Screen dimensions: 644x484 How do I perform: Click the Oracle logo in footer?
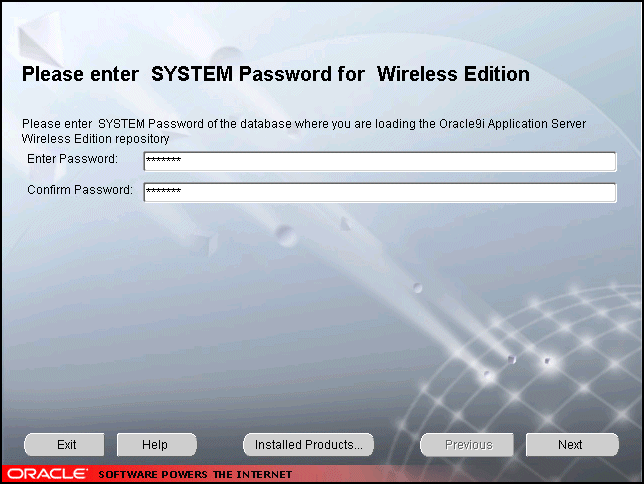(47, 474)
